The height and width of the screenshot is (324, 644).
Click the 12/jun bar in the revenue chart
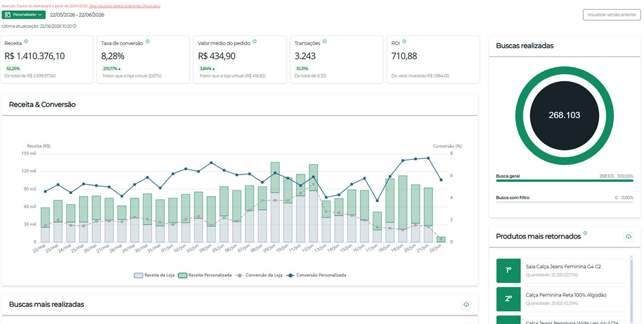pyautogui.click(x=313, y=204)
